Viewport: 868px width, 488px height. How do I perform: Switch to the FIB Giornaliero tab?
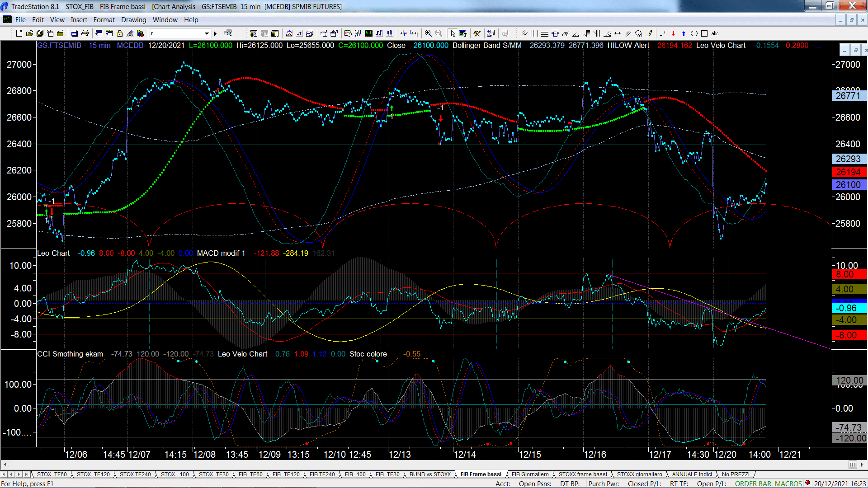point(530,474)
